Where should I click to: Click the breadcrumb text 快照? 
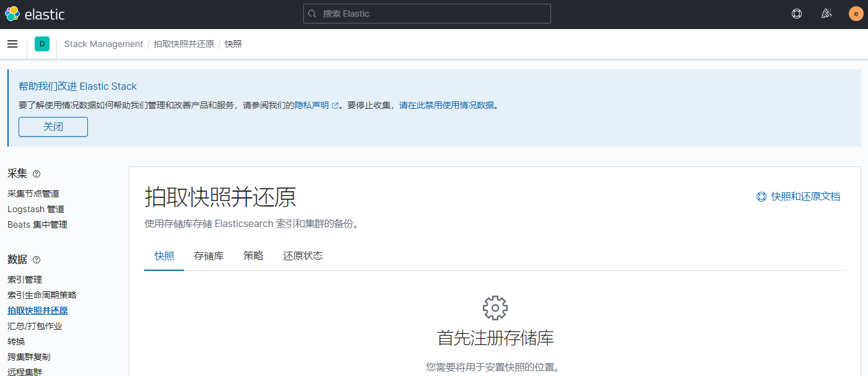click(x=233, y=44)
